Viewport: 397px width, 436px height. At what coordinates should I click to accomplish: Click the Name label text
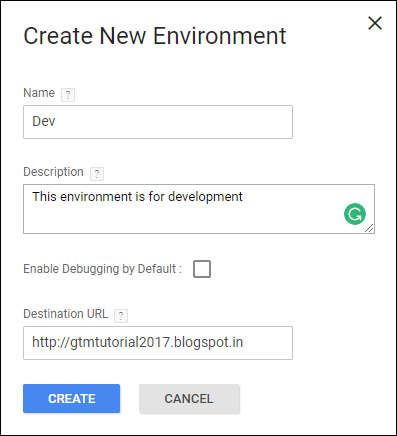tap(39, 93)
